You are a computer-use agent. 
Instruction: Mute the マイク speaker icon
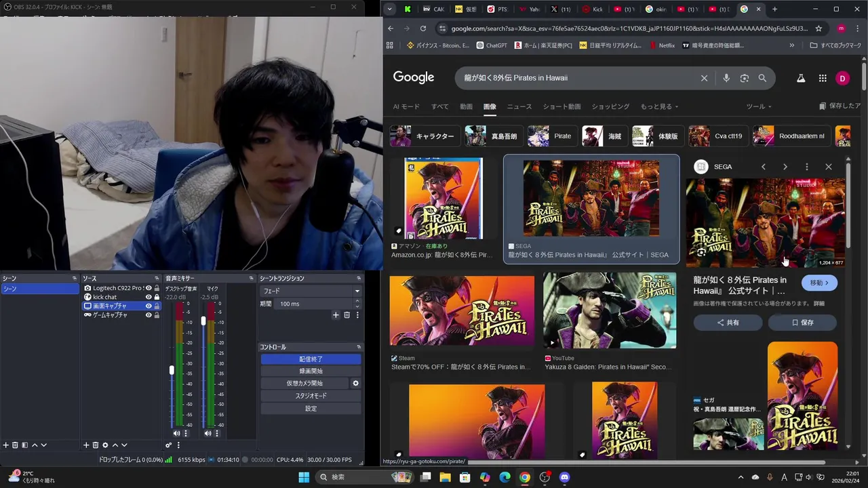(x=208, y=433)
